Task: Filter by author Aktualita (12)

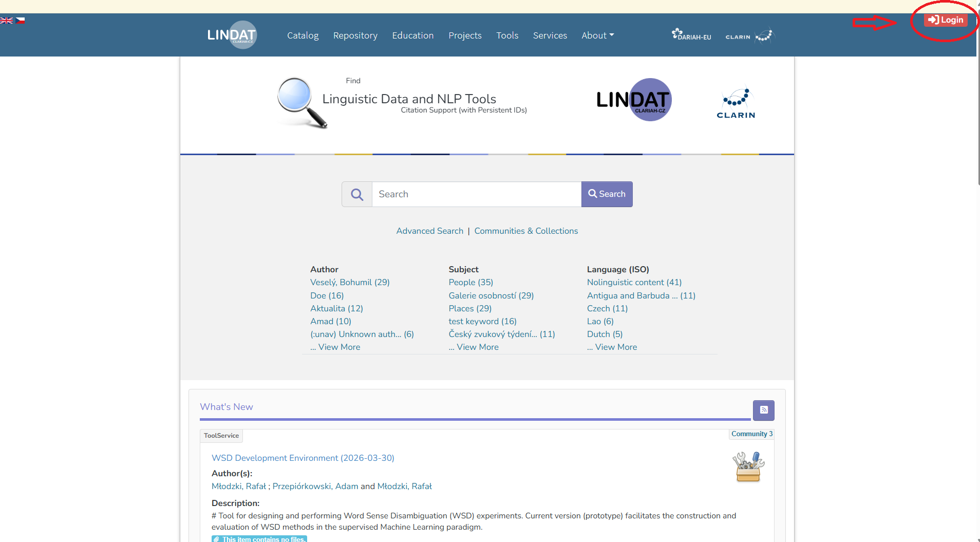Action: coord(336,308)
